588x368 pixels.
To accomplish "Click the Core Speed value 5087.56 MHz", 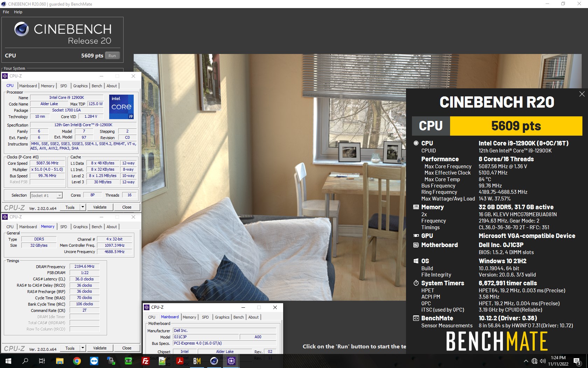I will tap(48, 163).
